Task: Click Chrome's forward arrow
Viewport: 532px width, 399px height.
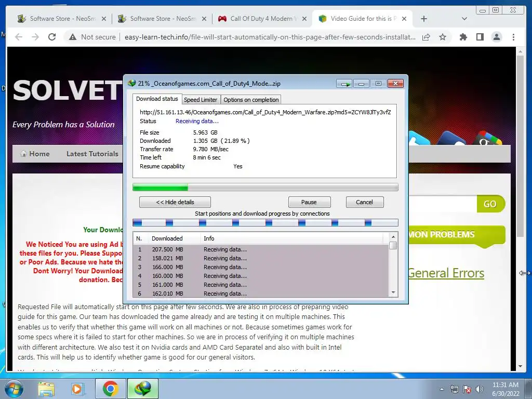Action: point(35,37)
